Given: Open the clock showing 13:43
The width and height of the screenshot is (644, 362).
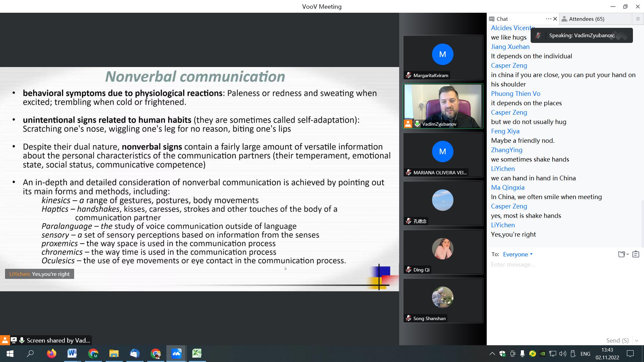Looking at the screenshot, I should click(607, 354).
